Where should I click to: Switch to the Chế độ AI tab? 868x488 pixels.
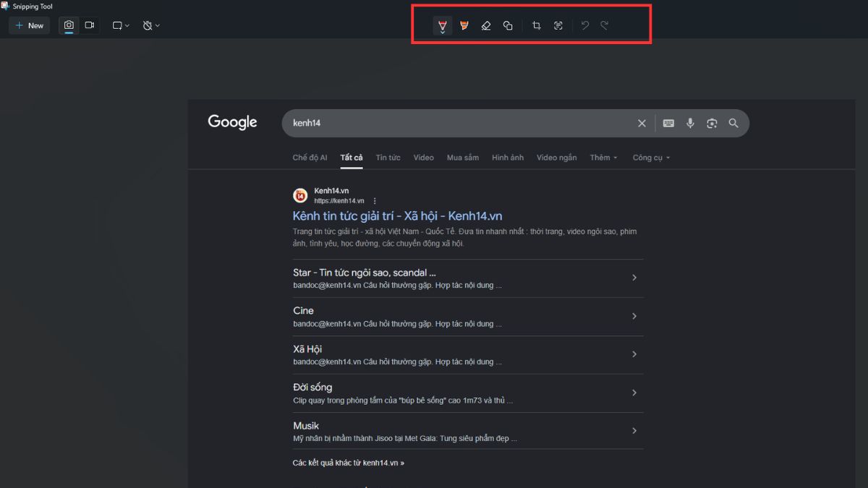[x=310, y=158]
